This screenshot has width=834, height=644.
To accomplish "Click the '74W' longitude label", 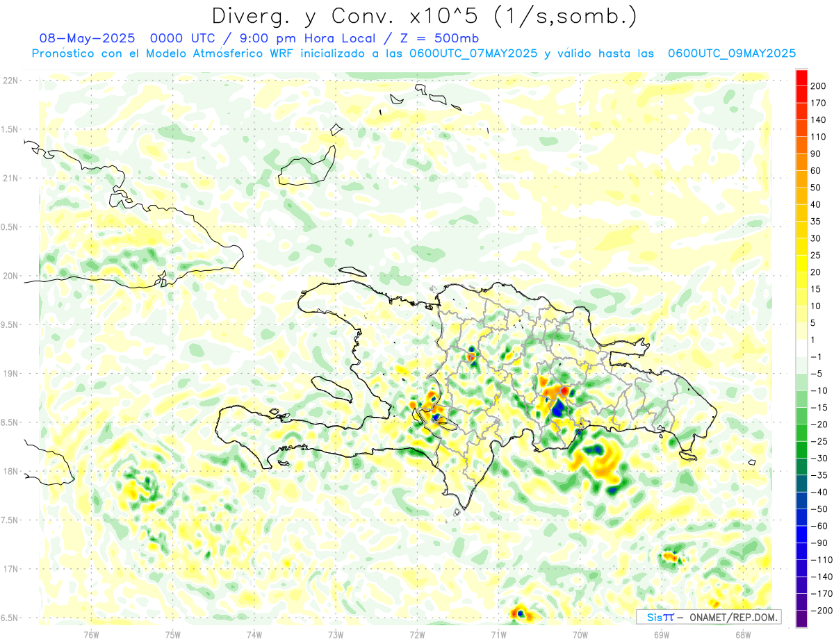I will point(254,634).
